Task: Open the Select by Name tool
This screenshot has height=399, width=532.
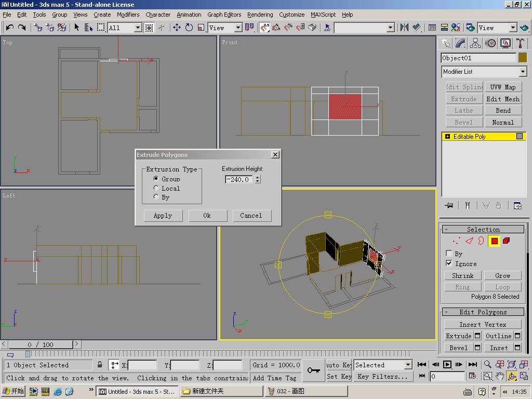Action: [88, 28]
